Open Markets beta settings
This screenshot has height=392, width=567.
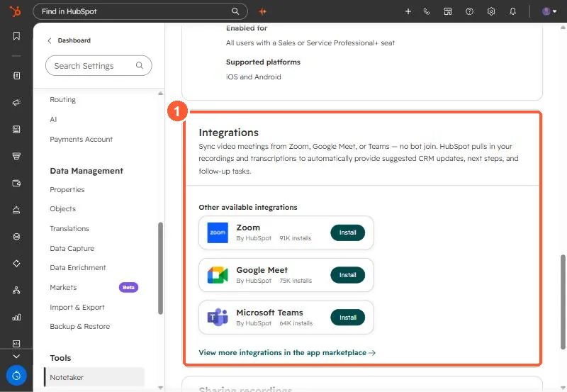click(63, 288)
